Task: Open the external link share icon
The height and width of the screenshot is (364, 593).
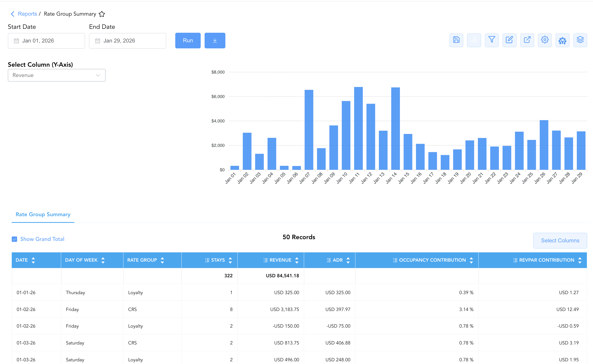Action: [x=527, y=40]
